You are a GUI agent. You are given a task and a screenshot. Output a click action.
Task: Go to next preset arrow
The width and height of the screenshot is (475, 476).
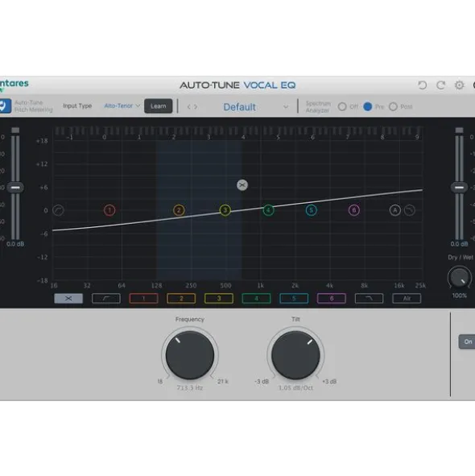pyautogui.click(x=196, y=107)
